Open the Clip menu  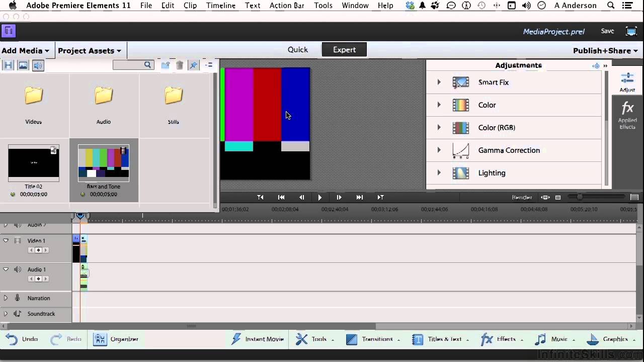pyautogui.click(x=190, y=6)
